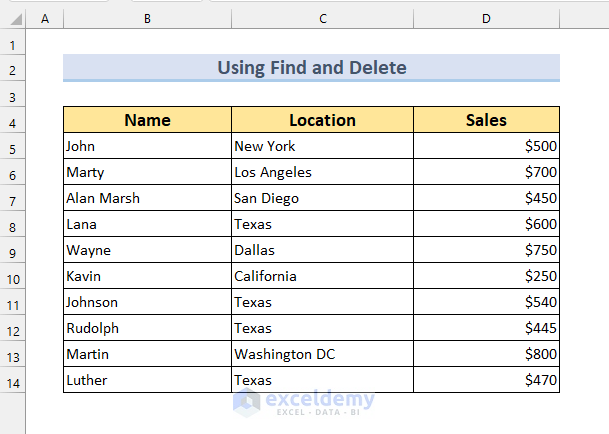Click the Name header cell
The width and height of the screenshot is (609, 434).
tap(147, 120)
